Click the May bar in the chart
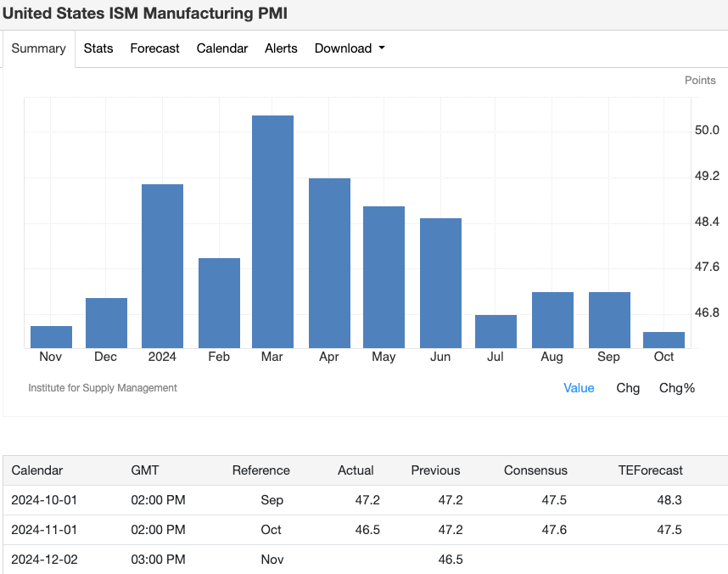 [x=384, y=276]
